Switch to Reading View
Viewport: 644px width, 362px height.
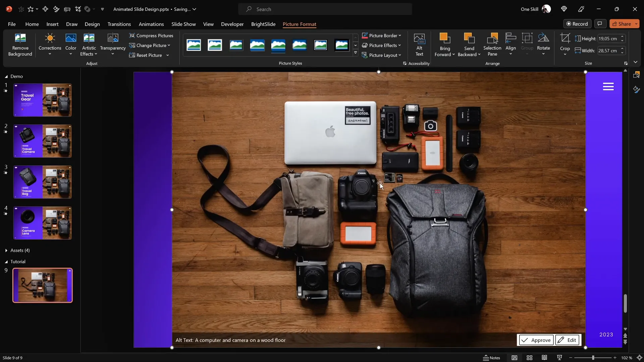point(544,358)
